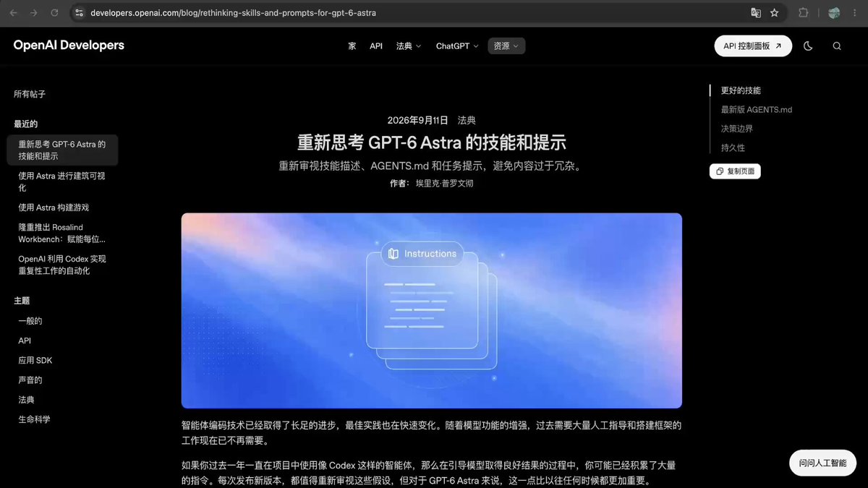Jump to 决策边界 section
This screenshot has width=868, height=488.
[x=737, y=129]
